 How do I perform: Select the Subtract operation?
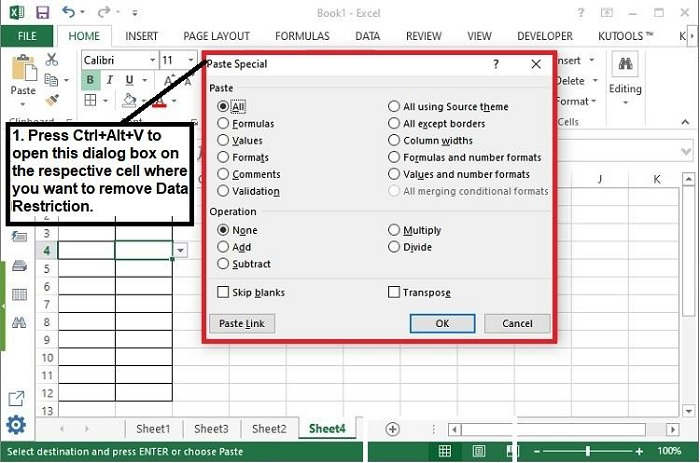pyautogui.click(x=244, y=264)
